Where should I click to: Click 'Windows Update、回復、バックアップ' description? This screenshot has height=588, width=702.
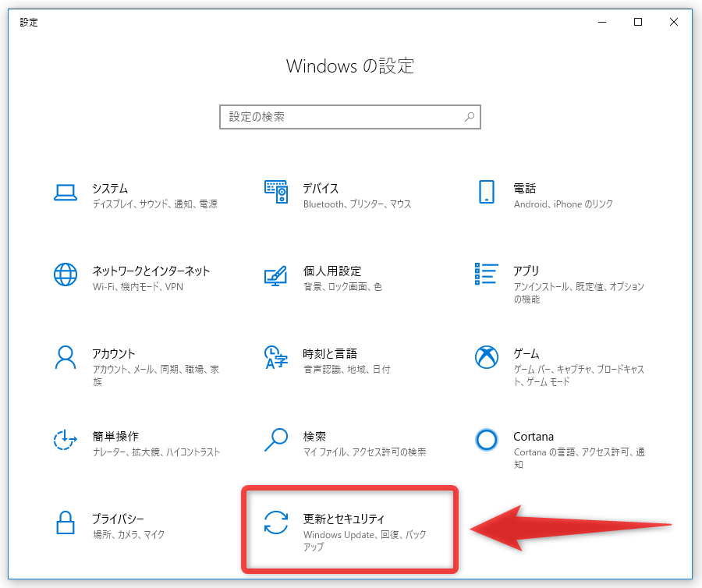point(364,540)
